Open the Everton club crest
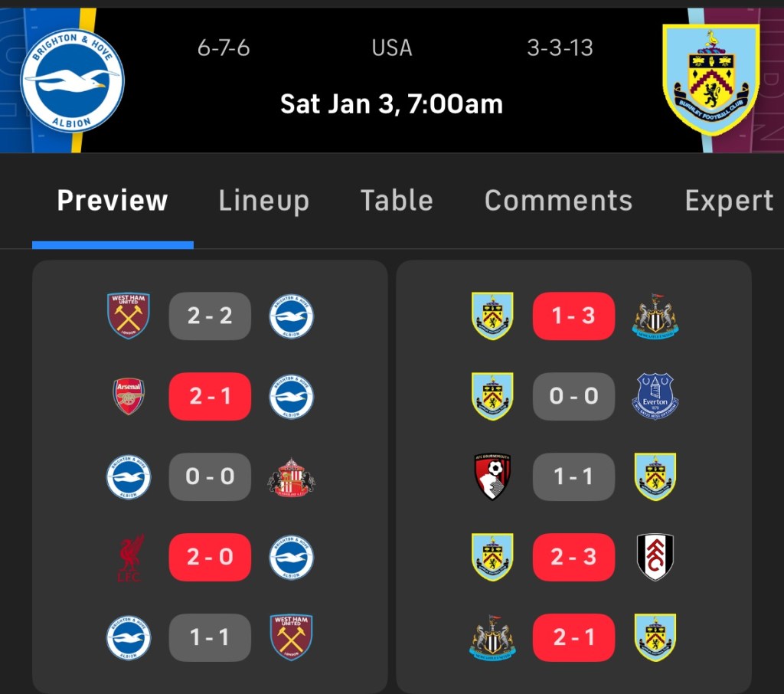784x694 pixels. tap(655, 396)
